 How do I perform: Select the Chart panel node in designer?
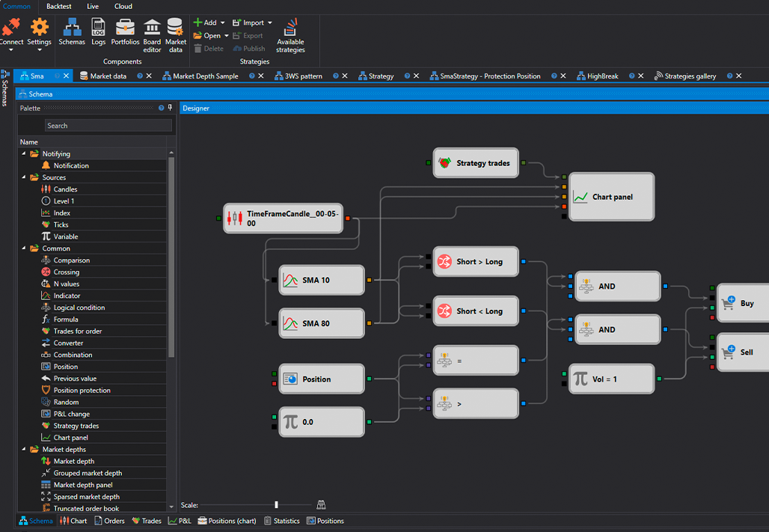point(612,197)
